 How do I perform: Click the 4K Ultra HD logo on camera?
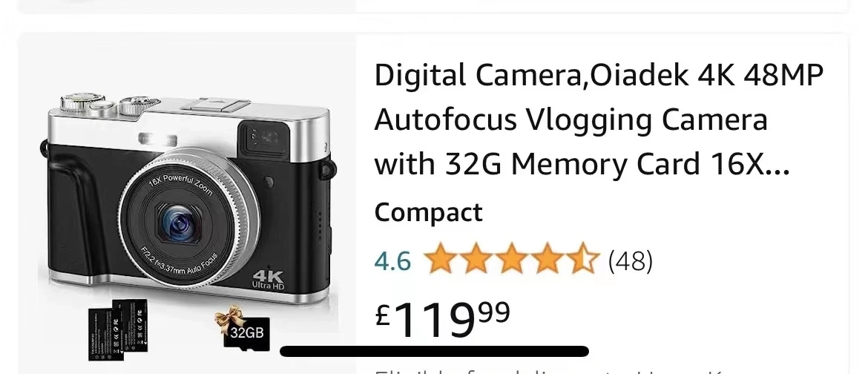click(x=269, y=280)
